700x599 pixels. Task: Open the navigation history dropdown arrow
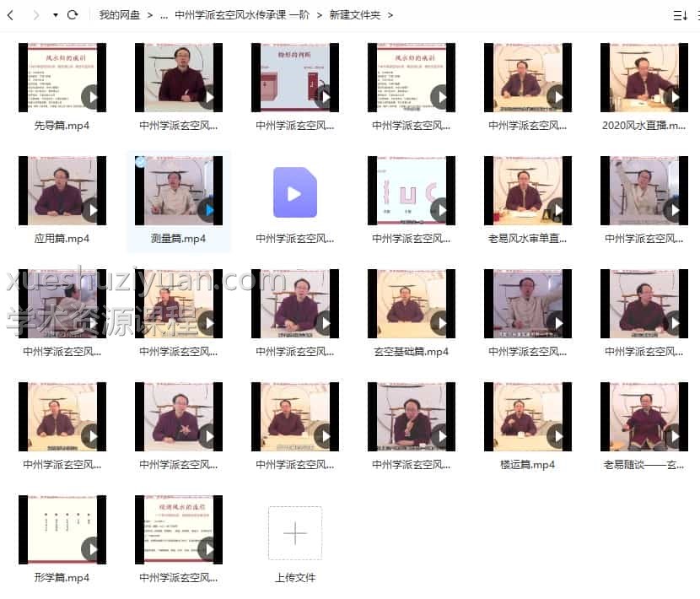click(56, 15)
